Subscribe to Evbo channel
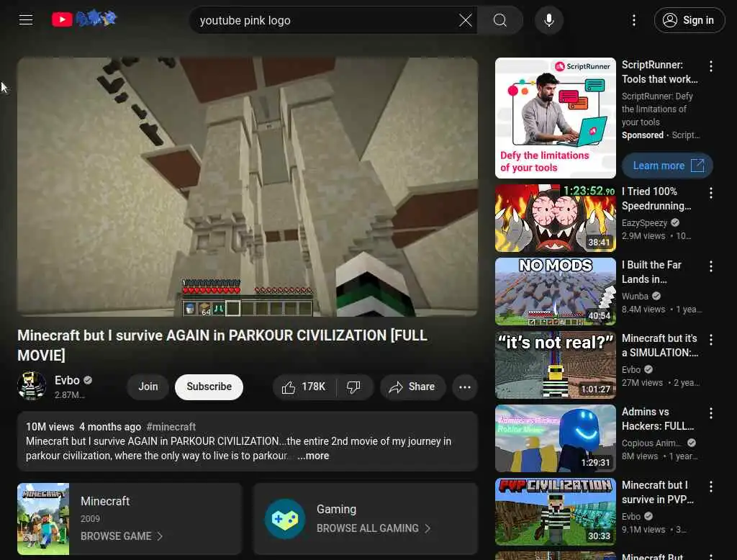Image resolution: width=737 pixels, height=560 pixels. [x=209, y=387]
